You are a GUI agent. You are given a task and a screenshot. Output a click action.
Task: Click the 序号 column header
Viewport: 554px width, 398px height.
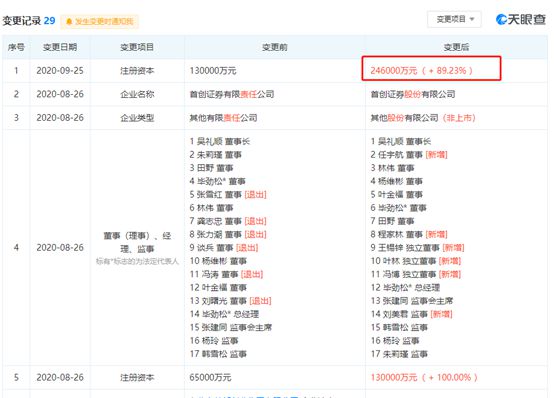(16, 47)
